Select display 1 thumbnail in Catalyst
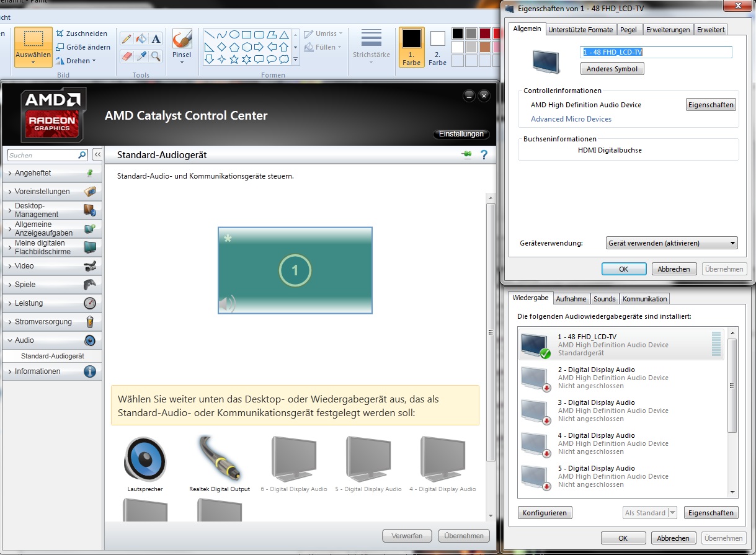756x555 pixels. point(295,270)
